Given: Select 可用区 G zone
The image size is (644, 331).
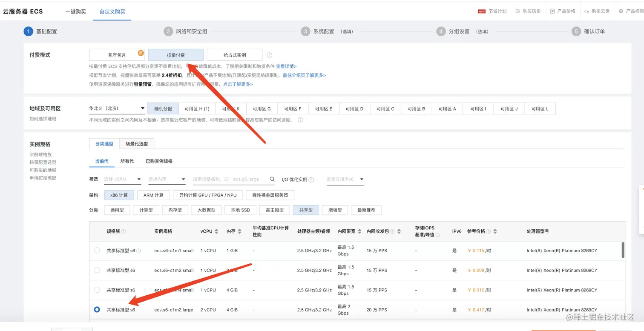Looking at the screenshot, I should coord(262,108).
